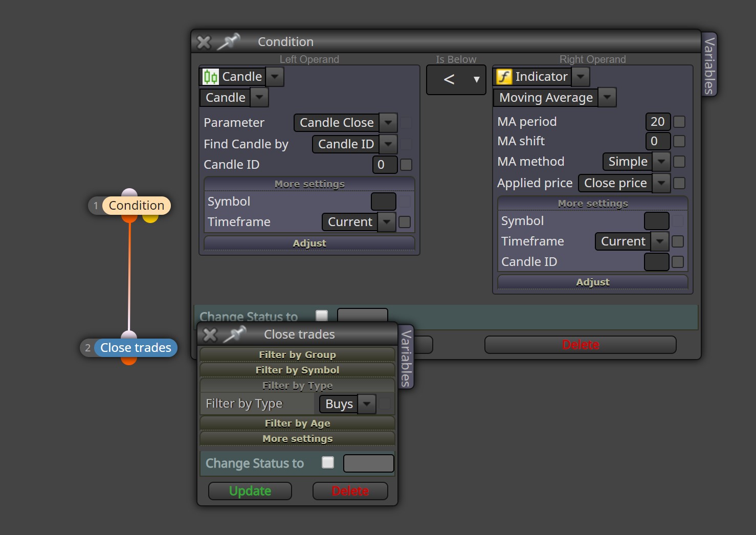The width and height of the screenshot is (756, 535).
Task: Collapse Filter by Type section header
Action: point(298,385)
